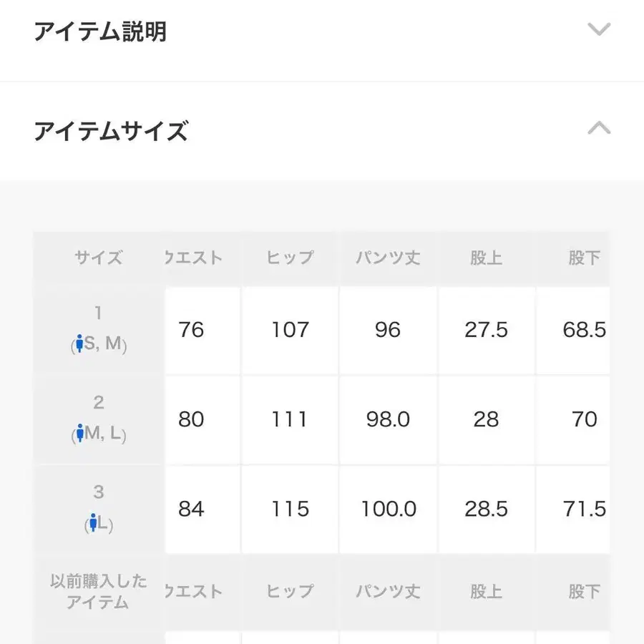The width and height of the screenshot is (644, 644).
Task: Tap the アイテム説明 heading
Action: click(100, 31)
